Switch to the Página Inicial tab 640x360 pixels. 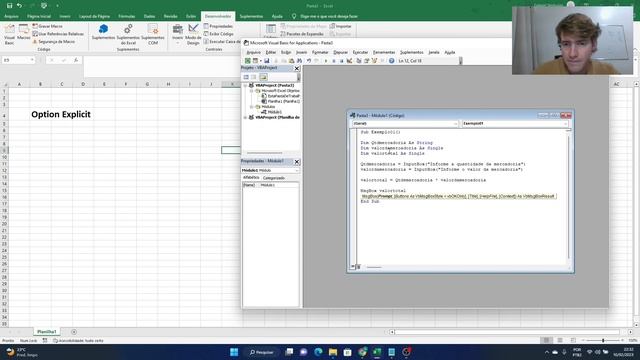[39, 16]
